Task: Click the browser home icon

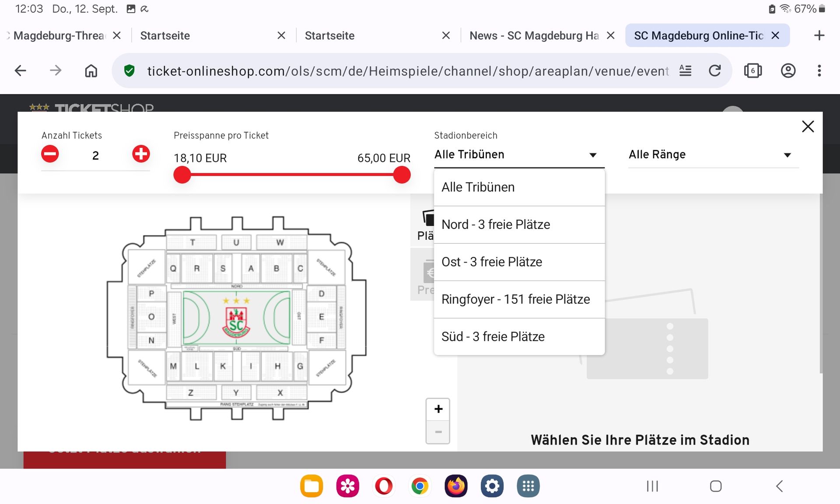Action: click(91, 71)
